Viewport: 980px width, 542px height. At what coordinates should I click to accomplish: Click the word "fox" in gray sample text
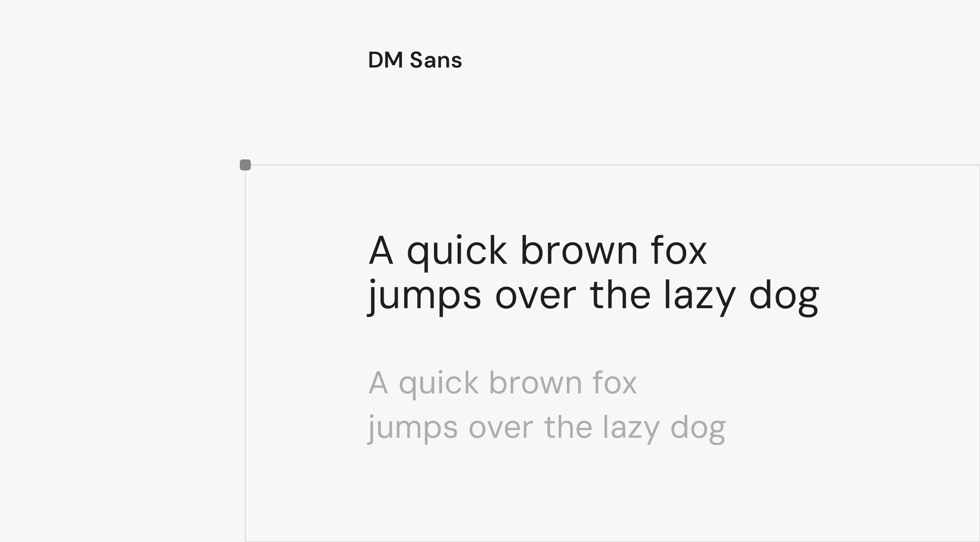pyautogui.click(x=614, y=383)
